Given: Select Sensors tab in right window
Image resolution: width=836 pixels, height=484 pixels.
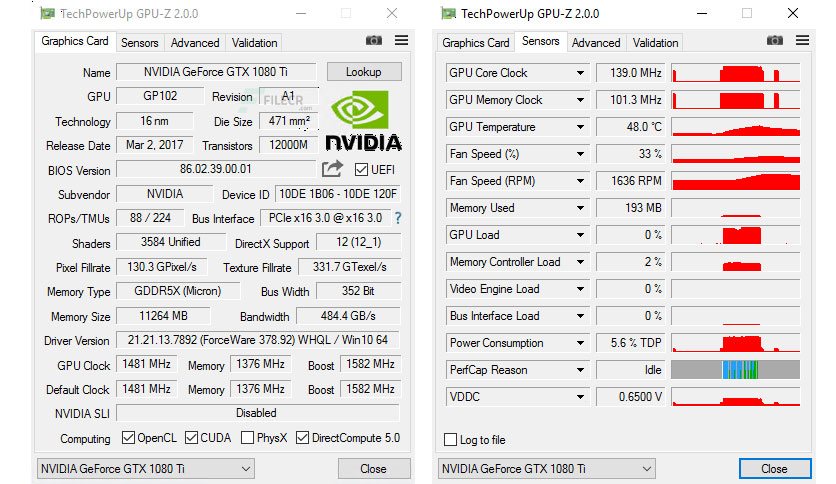Looking at the screenshot, I should point(541,41).
